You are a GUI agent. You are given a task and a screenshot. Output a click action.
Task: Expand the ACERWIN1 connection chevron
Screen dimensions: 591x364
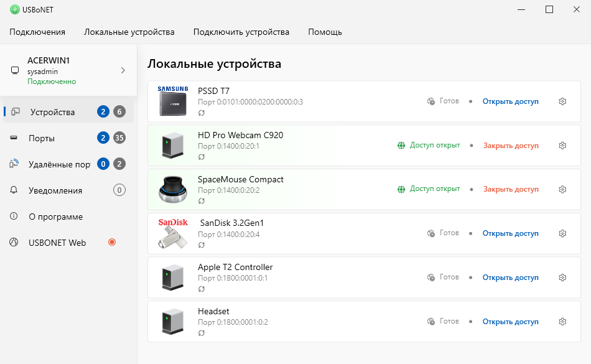click(x=123, y=70)
